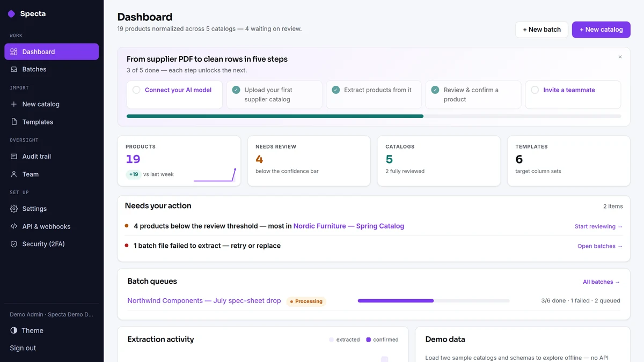Click the empty circle on Invite a teammate

click(535, 90)
